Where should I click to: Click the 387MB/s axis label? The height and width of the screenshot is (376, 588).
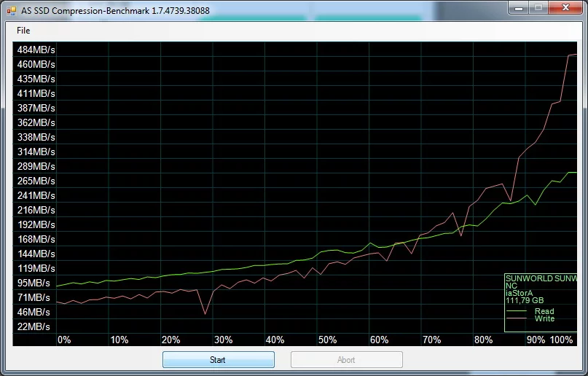36,108
